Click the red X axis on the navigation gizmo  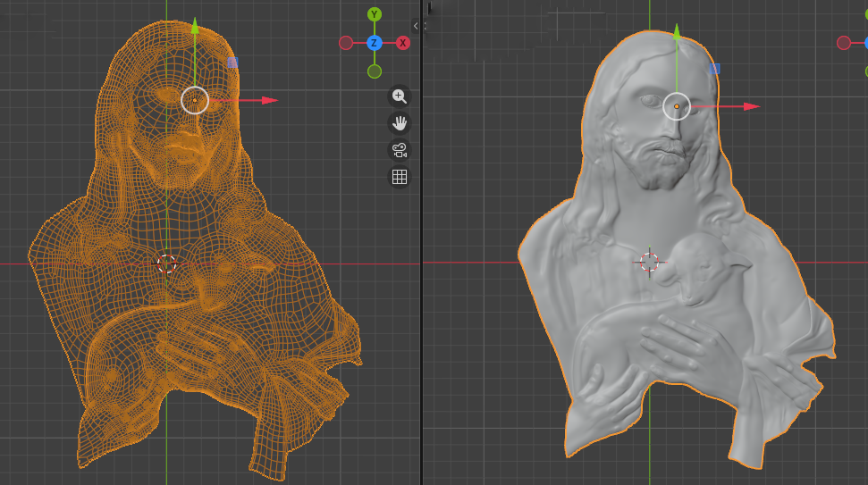click(x=403, y=43)
